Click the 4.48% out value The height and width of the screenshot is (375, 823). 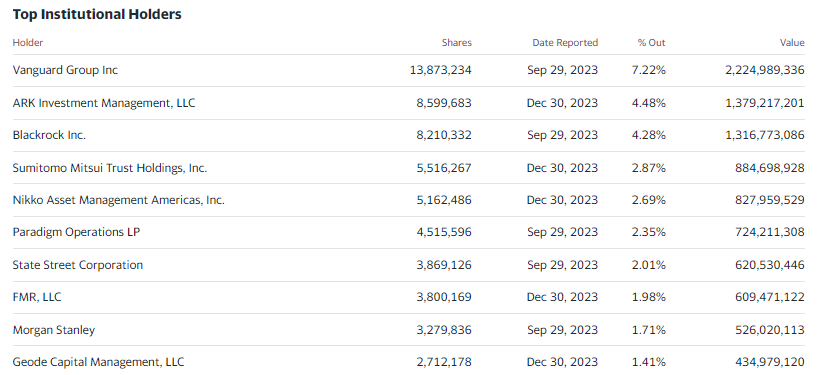(x=649, y=103)
